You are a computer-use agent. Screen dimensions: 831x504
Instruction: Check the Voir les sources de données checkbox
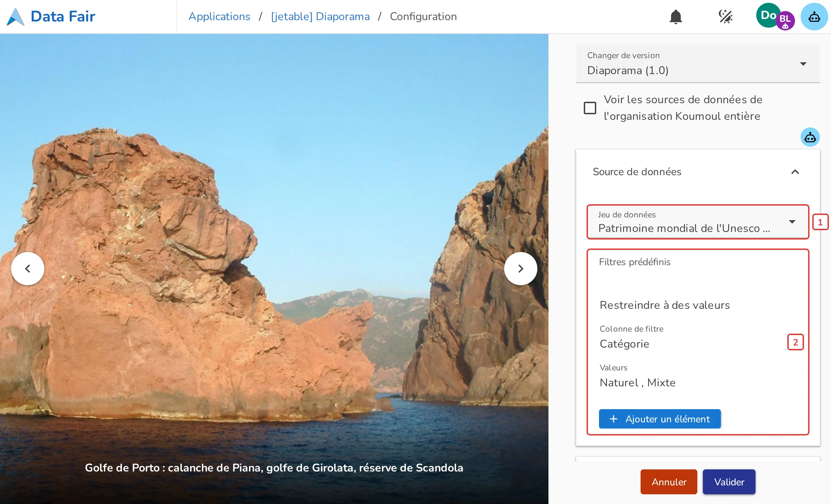click(590, 108)
